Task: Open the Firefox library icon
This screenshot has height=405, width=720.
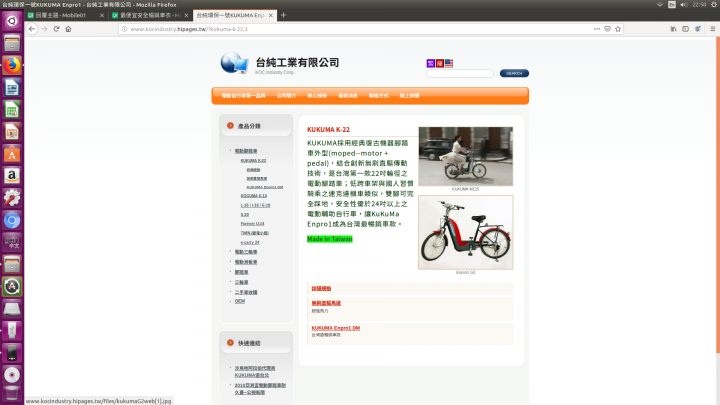Action: click(673, 29)
